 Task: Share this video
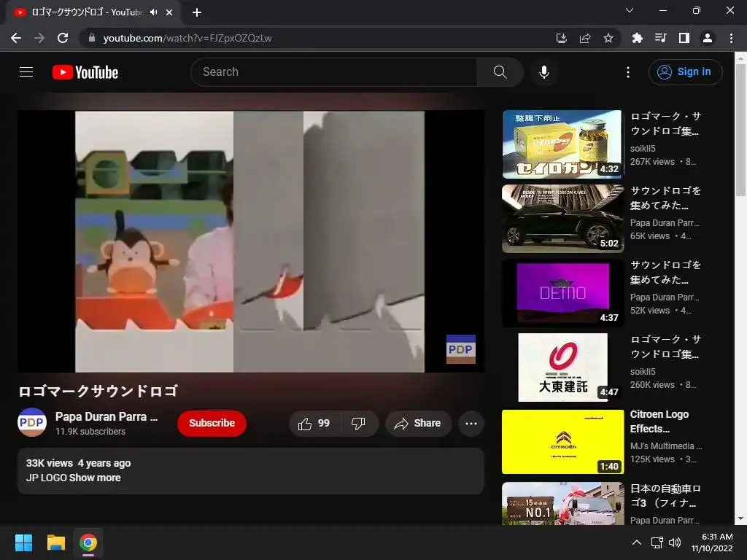tap(418, 424)
